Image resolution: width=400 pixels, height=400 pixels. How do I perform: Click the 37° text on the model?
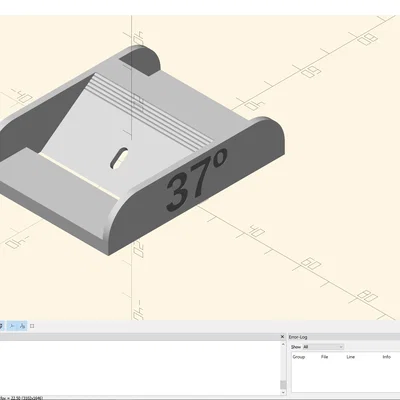pos(197,179)
